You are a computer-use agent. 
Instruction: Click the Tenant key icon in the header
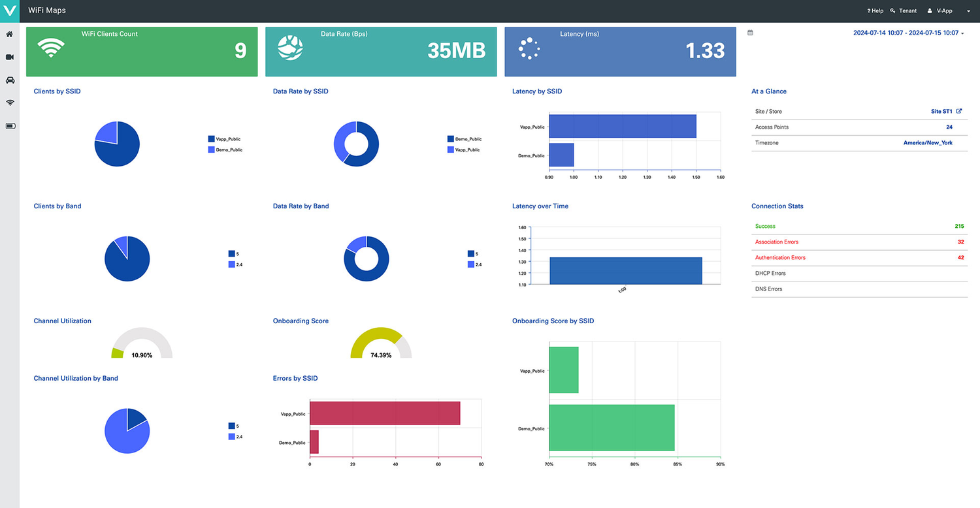click(892, 10)
